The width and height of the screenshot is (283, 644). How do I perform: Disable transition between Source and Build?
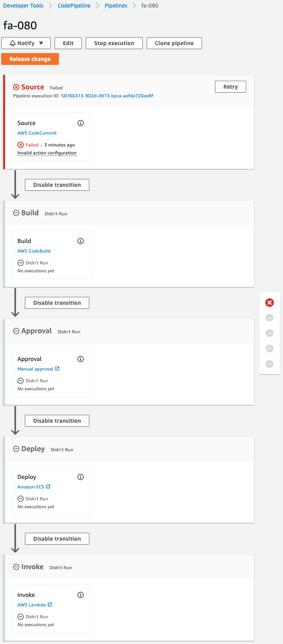57,185
